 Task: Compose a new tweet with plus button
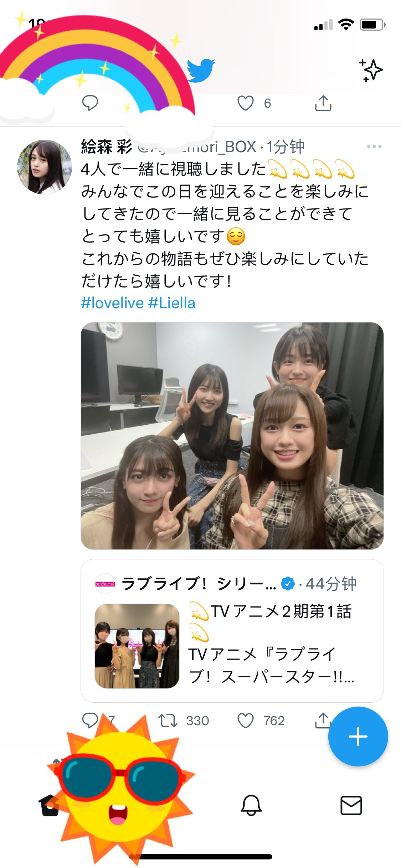358,736
